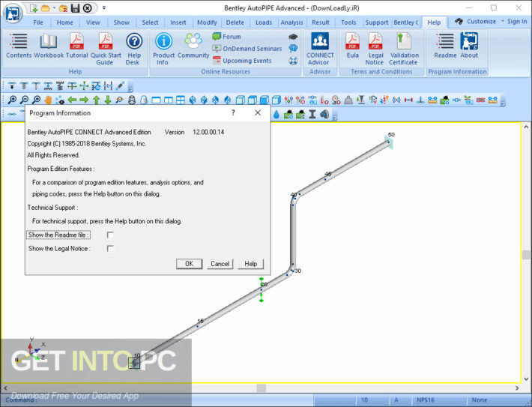
Task: Enable Show the Readme file checkbox
Action: 110,235
